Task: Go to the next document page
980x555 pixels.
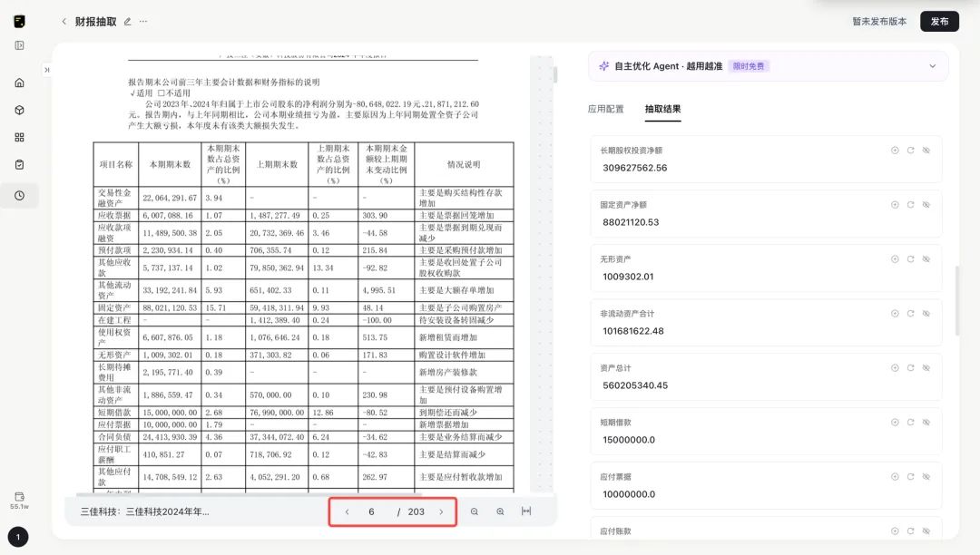Action: point(441,511)
